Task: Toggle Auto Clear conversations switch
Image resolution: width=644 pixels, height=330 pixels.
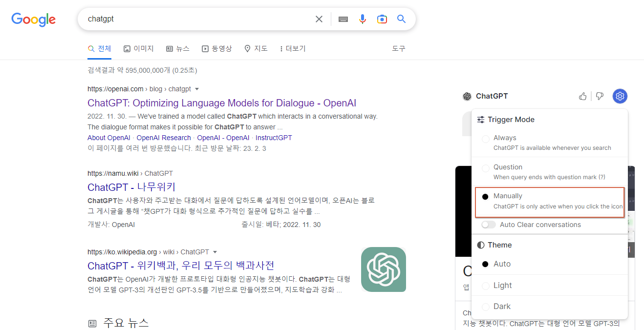Action: point(489,225)
